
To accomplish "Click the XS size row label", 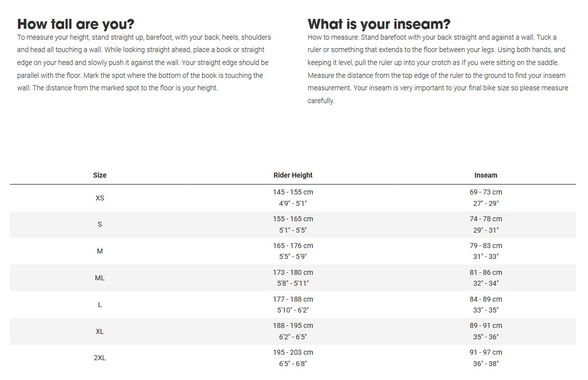I will pos(100,198).
